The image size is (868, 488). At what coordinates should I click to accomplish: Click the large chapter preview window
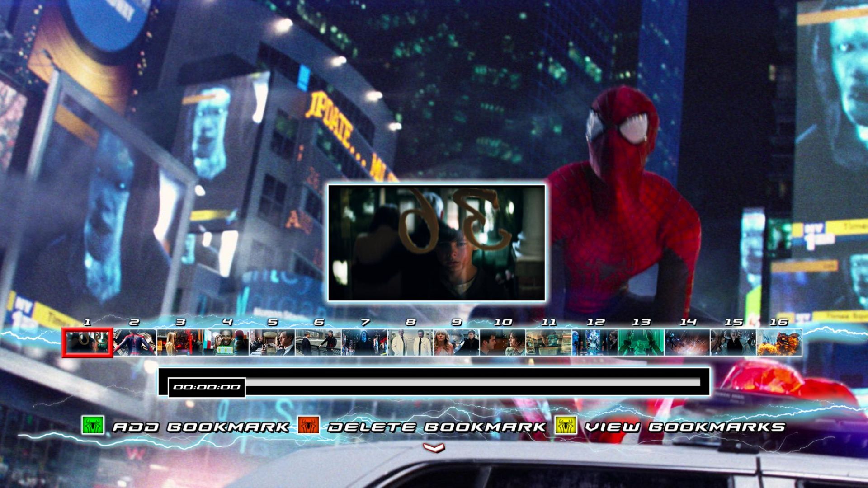click(437, 243)
